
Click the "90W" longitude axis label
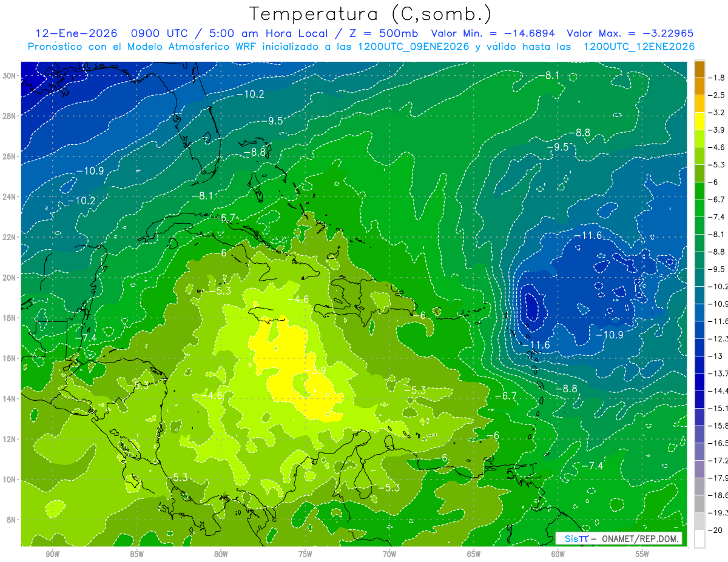52,554
